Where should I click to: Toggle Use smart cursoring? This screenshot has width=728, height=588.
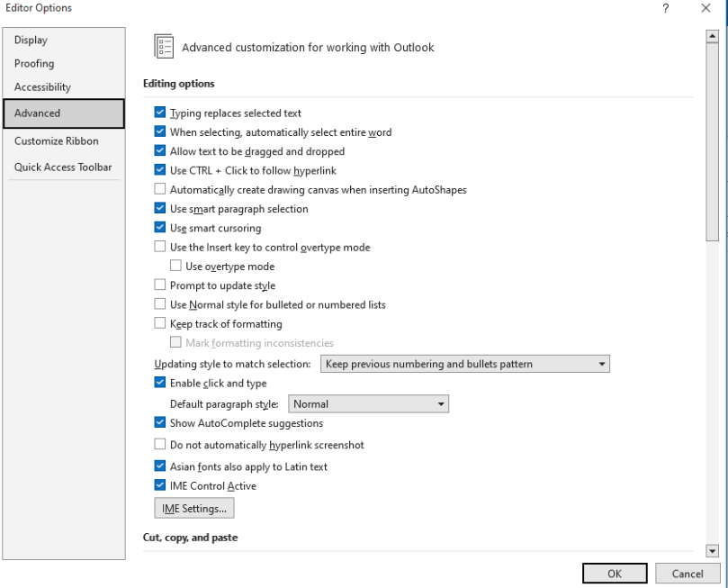click(x=159, y=228)
